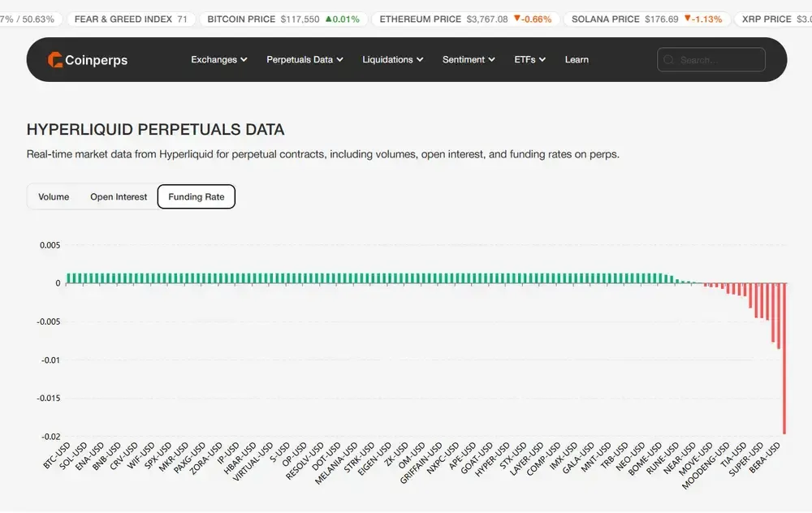Click the SUPER-USD axis label

(x=746, y=459)
